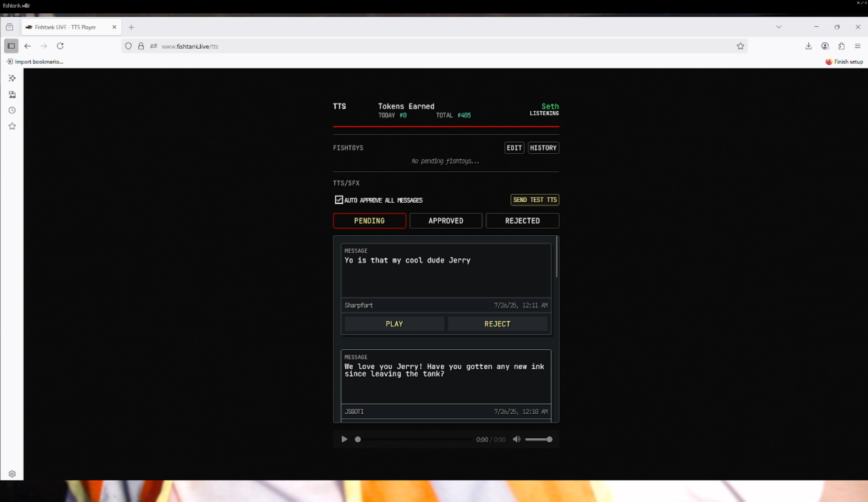This screenshot has width=868, height=502.
Task: Reject the message from Sharpfart
Action: tap(497, 324)
